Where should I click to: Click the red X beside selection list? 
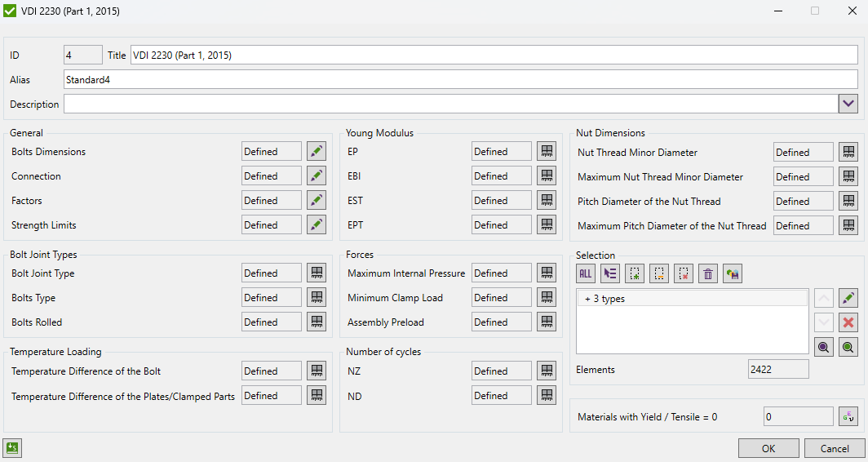848,322
